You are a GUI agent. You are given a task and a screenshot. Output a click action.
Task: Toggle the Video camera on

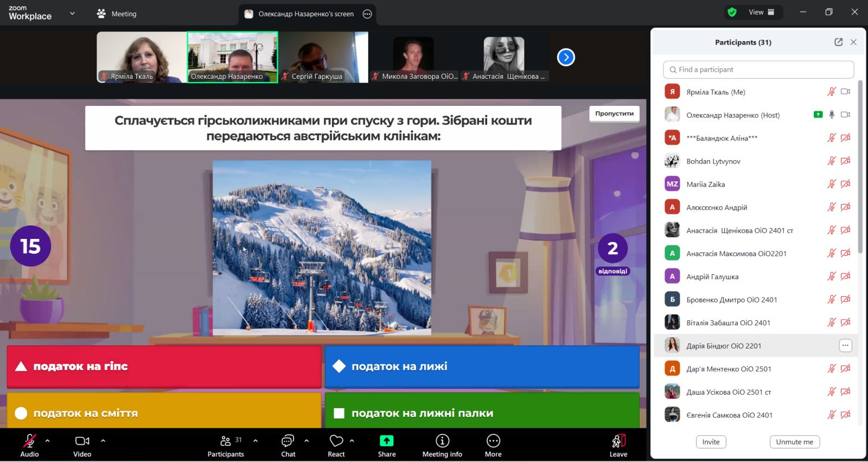click(82, 441)
